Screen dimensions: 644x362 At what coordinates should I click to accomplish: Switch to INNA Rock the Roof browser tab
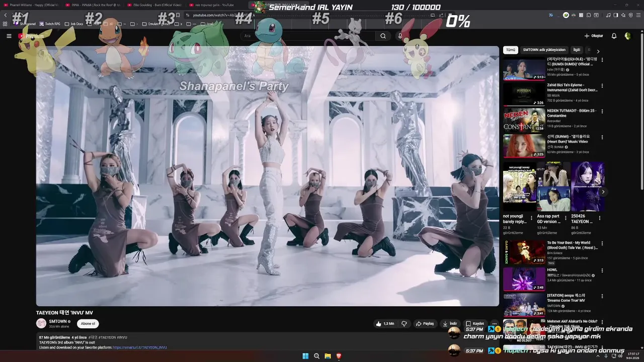tap(93, 5)
